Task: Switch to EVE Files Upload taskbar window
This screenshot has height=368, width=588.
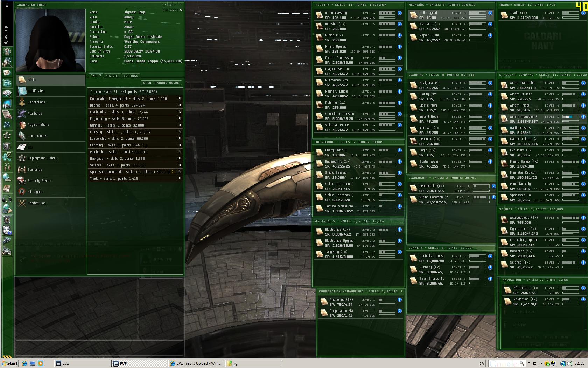Action: click(x=196, y=363)
